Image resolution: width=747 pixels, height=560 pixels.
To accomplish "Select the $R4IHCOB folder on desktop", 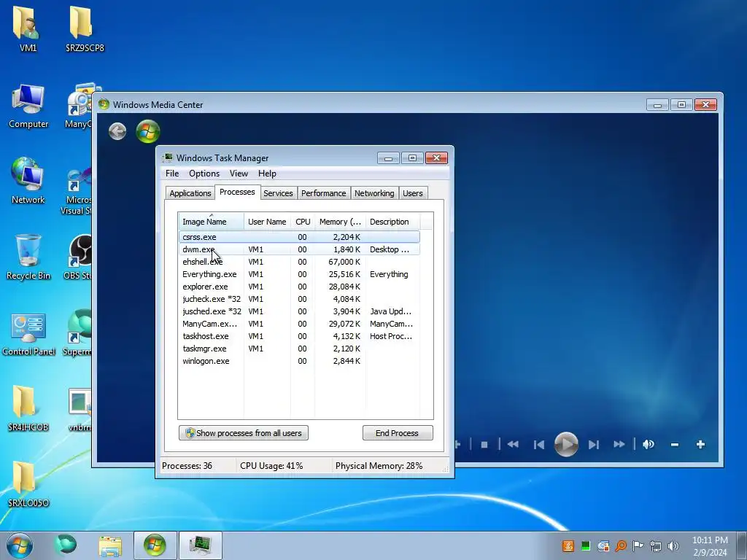I will coord(28,408).
